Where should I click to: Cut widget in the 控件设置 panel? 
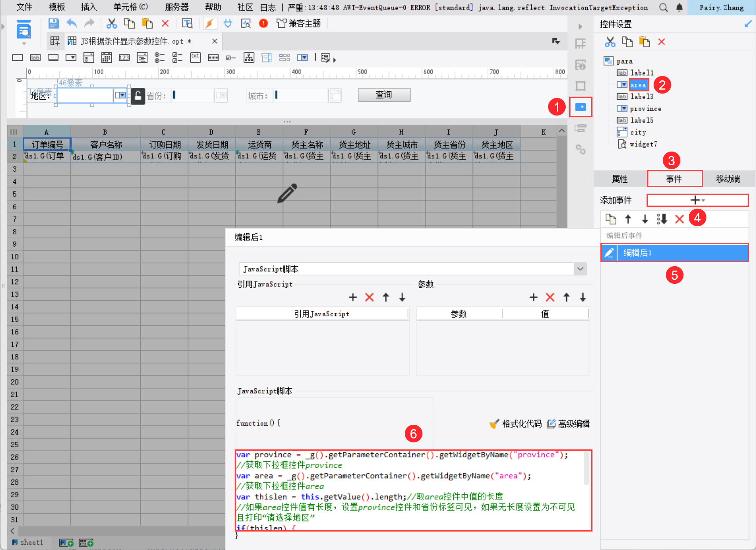[x=610, y=42]
